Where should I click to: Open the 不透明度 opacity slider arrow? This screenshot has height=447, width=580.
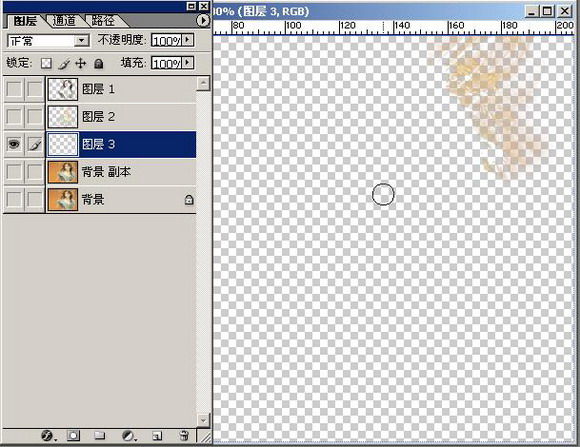[x=188, y=40]
